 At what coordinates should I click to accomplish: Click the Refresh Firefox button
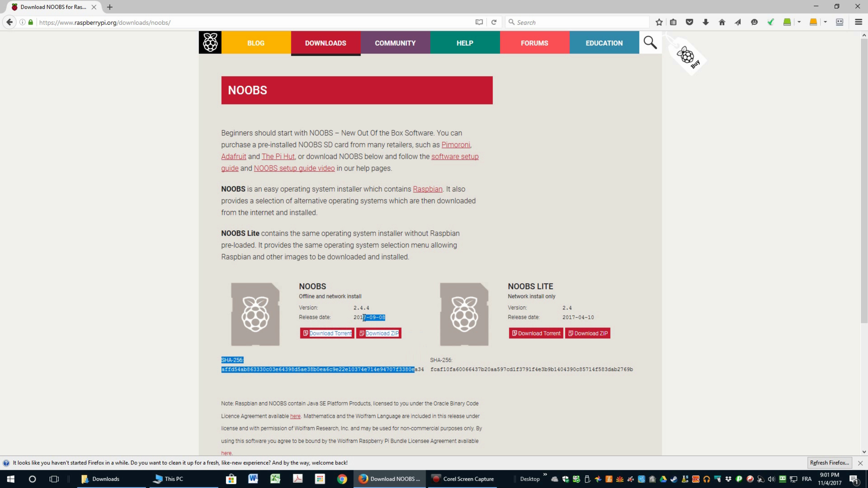[x=829, y=463]
